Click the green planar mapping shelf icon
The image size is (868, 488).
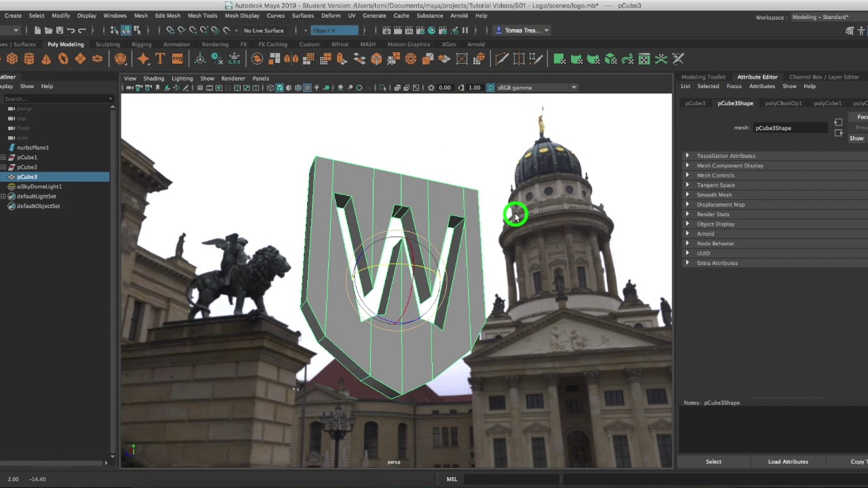point(559,59)
